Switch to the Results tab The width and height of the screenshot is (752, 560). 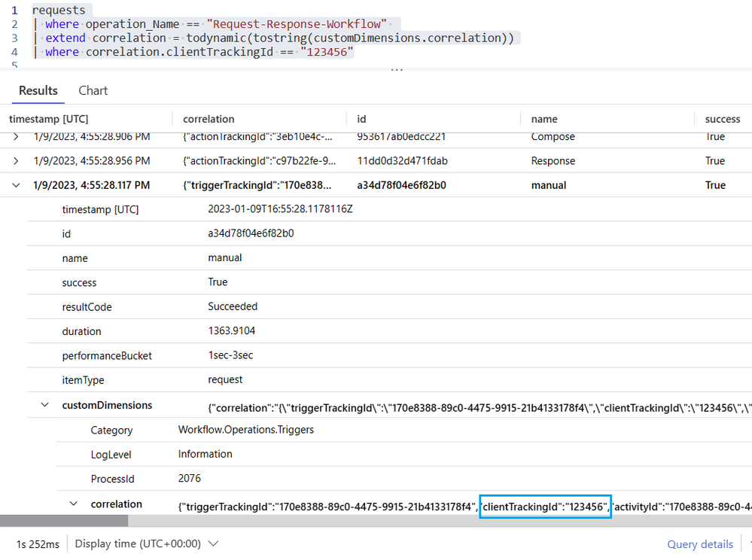[38, 90]
